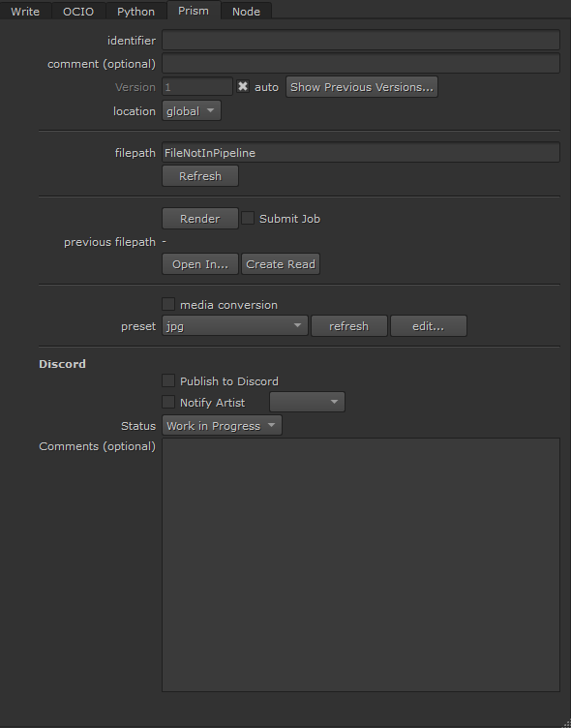
Task: Enable the Submit Job checkbox
Action: click(248, 218)
